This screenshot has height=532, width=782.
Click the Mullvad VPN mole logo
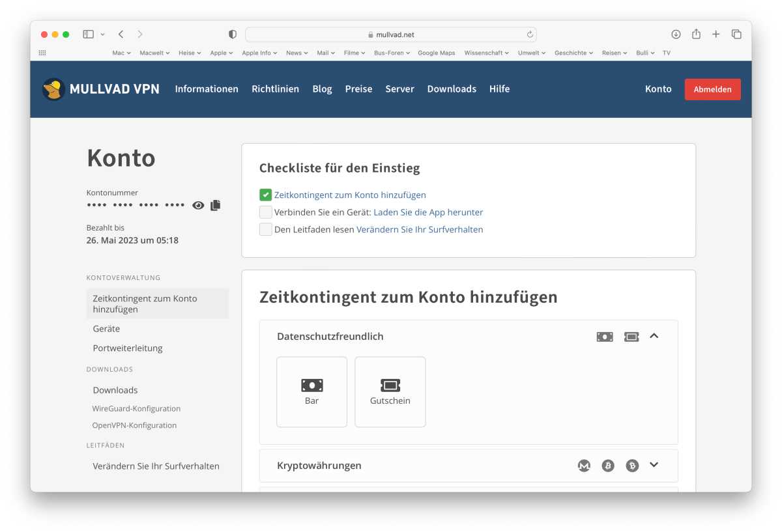coord(53,89)
